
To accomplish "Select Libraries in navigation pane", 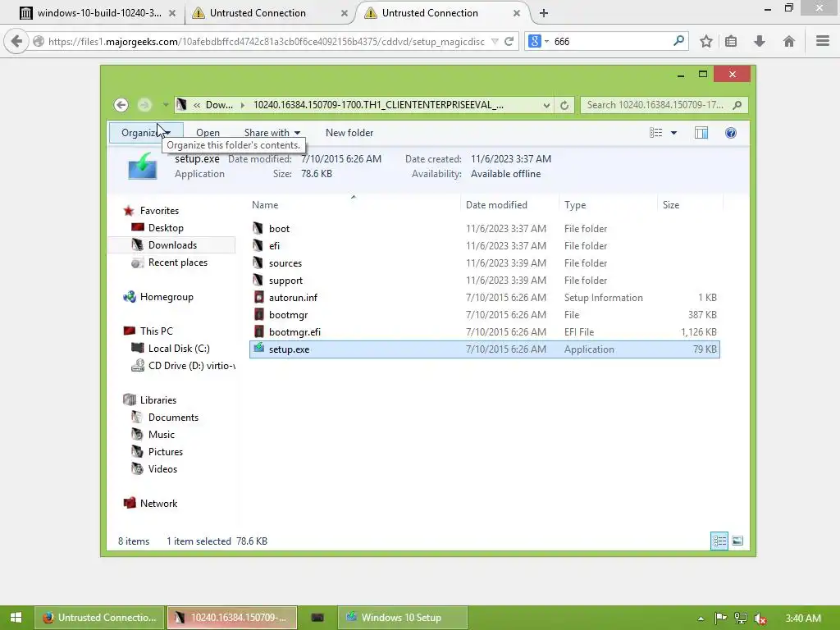I will [158, 400].
